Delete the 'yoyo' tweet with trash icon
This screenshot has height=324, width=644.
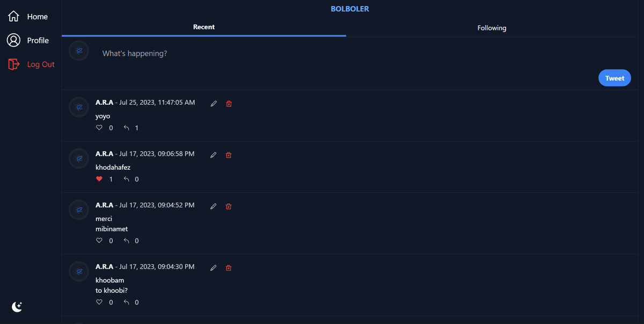pyautogui.click(x=229, y=104)
